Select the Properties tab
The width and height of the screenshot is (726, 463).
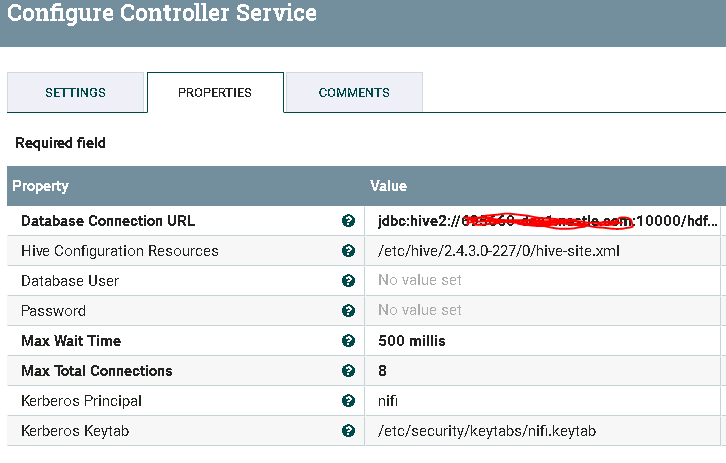(x=215, y=93)
